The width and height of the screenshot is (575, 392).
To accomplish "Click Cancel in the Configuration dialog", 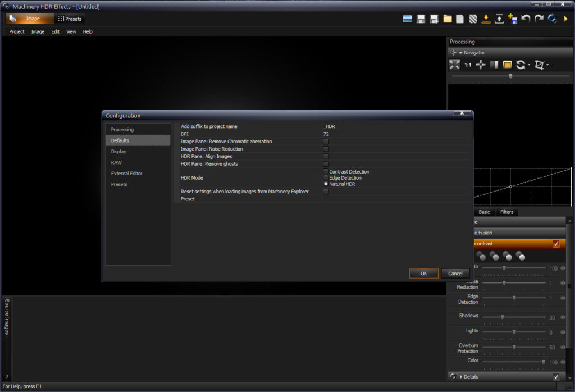I will [455, 274].
